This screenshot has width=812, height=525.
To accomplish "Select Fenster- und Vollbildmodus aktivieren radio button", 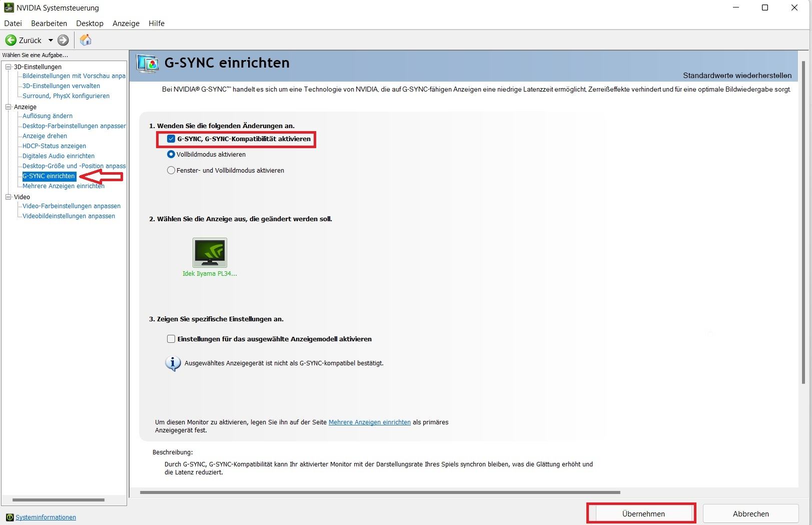I will pyautogui.click(x=171, y=171).
